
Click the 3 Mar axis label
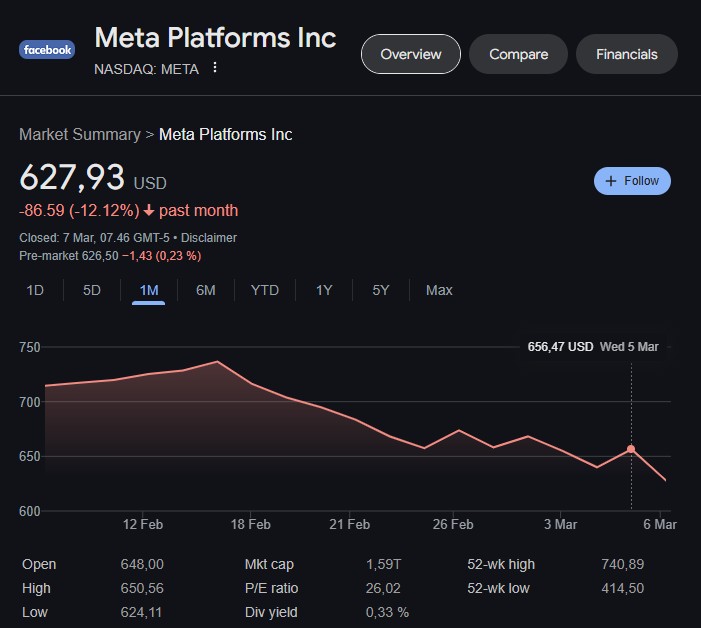click(560, 524)
